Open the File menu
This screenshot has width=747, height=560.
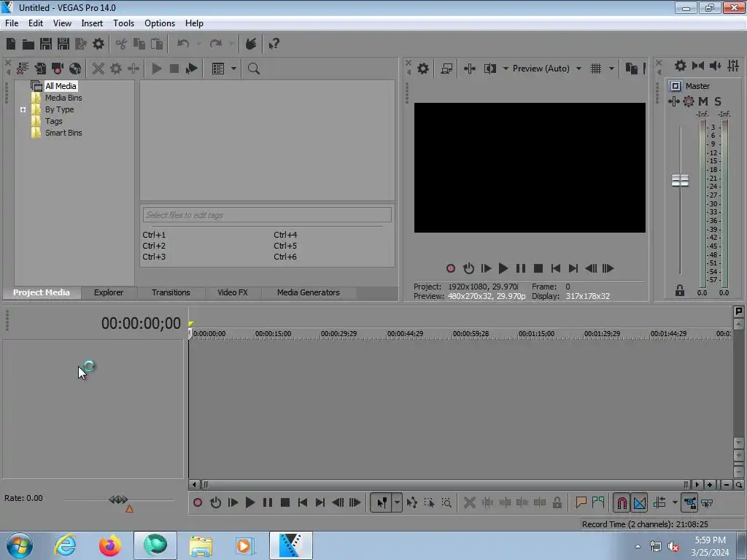click(x=12, y=23)
